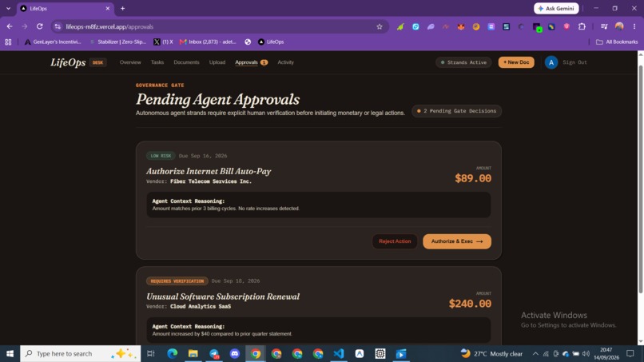Open the LifeOps bookmark
644x362 pixels.
click(x=271, y=42)
